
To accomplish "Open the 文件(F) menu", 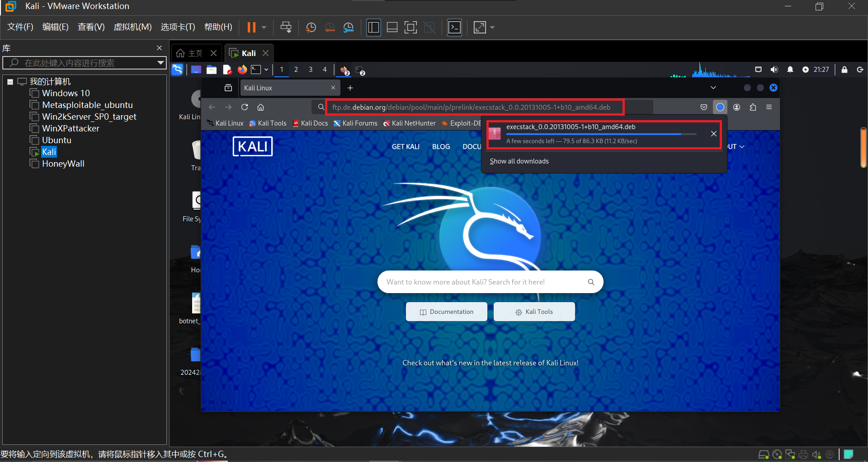I will click(x=20, y=27).
